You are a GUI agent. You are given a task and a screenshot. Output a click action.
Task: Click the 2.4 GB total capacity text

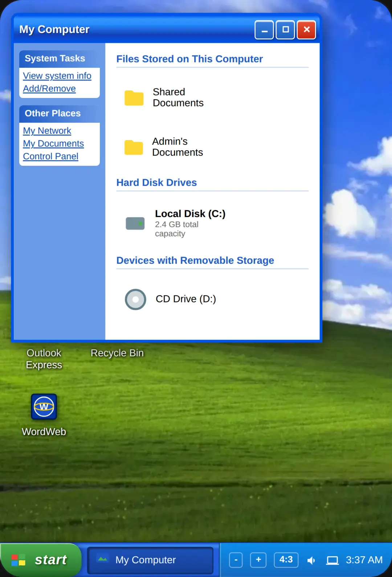177,229
